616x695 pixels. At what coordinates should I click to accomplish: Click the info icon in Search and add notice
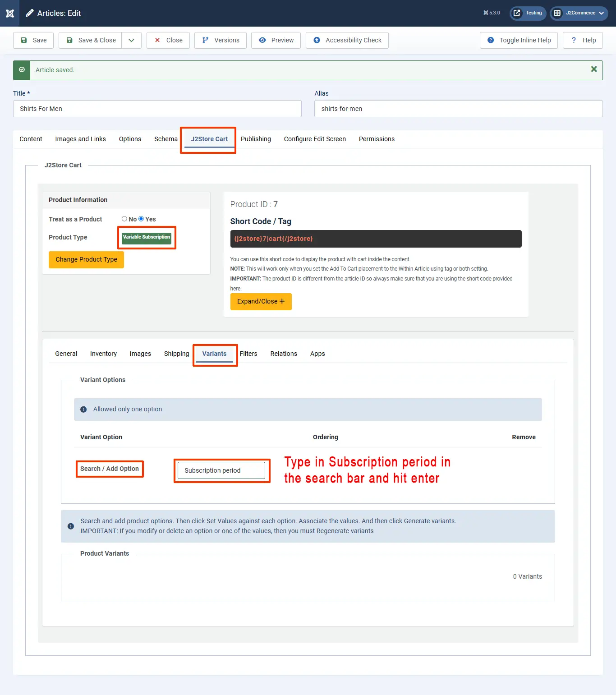71,526
